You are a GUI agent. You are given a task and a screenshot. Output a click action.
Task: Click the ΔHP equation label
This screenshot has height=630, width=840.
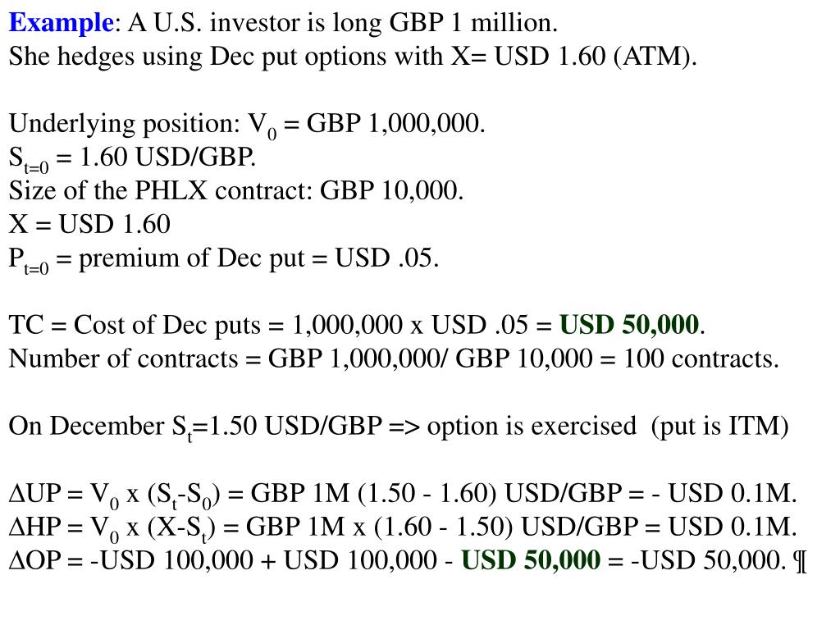click(x=34, y=527)
